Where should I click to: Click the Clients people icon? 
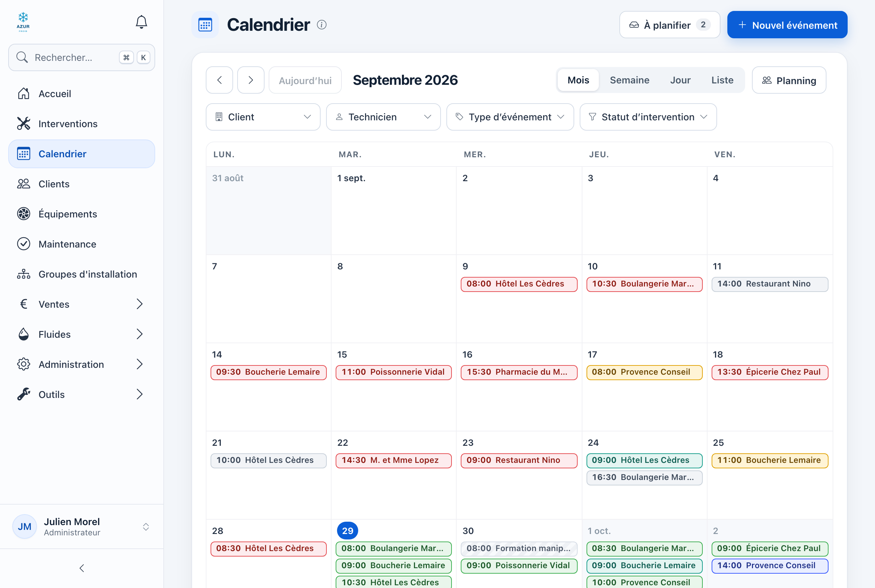click(24, 184)
